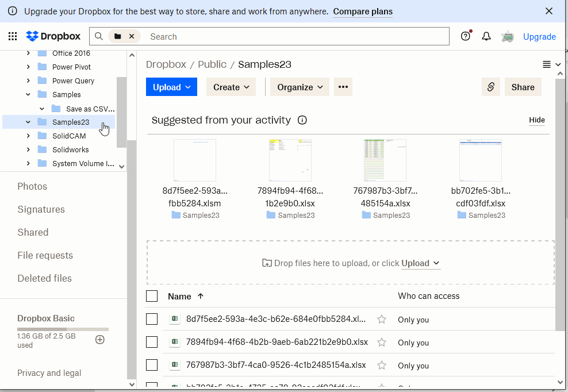Expand the System Volume folder
568x392 pixels.
click(x=28, y=163)
